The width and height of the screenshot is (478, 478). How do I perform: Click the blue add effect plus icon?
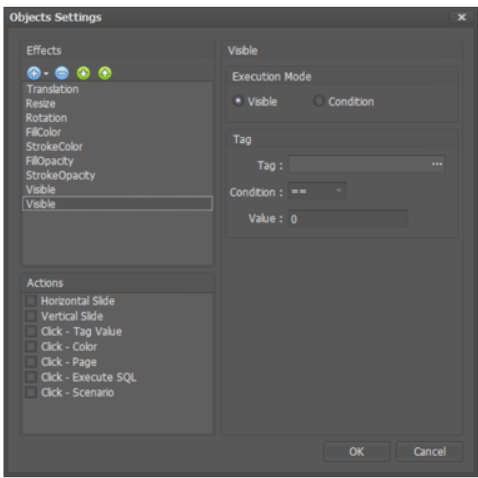pos(34,73)
